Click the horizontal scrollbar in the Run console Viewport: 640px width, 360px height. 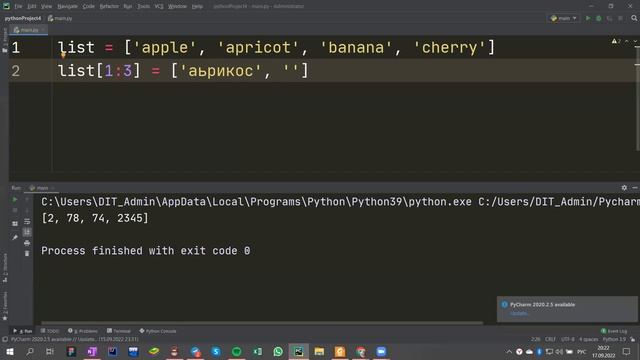tap(262, 323)
